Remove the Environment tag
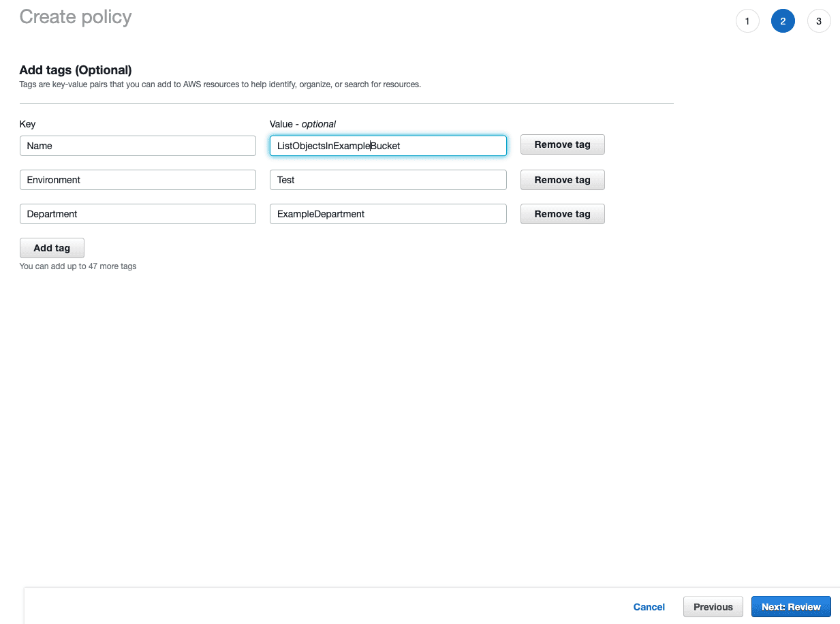Screen dimensions: 840x624 click(x=562, y=179)
